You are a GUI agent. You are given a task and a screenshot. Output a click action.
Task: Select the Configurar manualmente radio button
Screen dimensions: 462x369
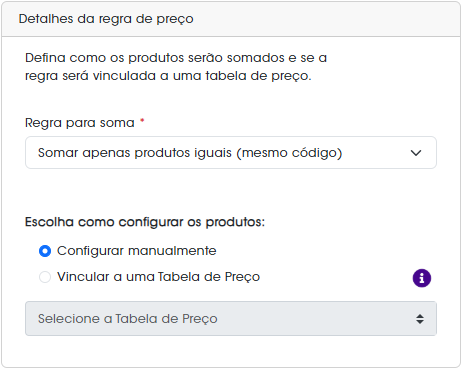click(x=45, y=251)
